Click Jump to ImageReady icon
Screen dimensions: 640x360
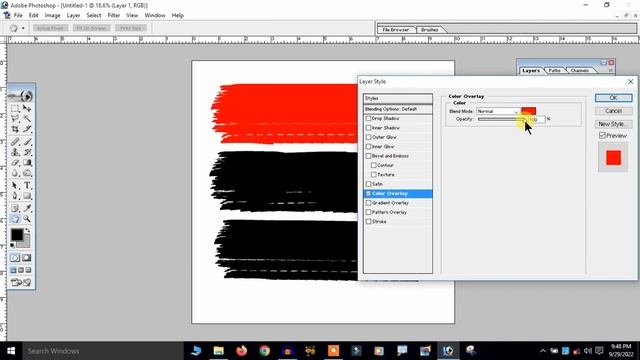point(21,282)
